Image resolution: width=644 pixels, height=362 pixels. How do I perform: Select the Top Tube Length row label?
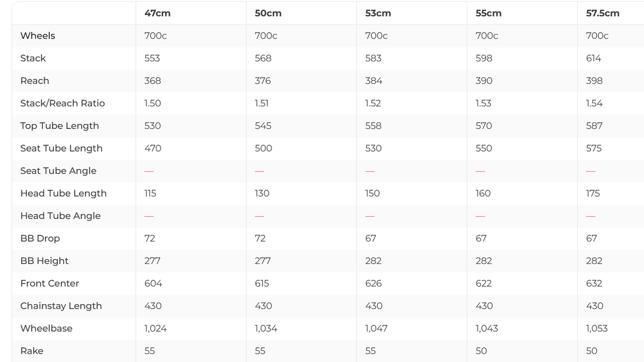click(59, 126)
